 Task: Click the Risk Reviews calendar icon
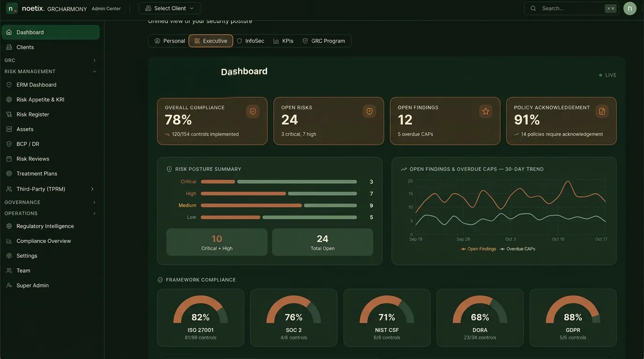click(x=9, y=159)
